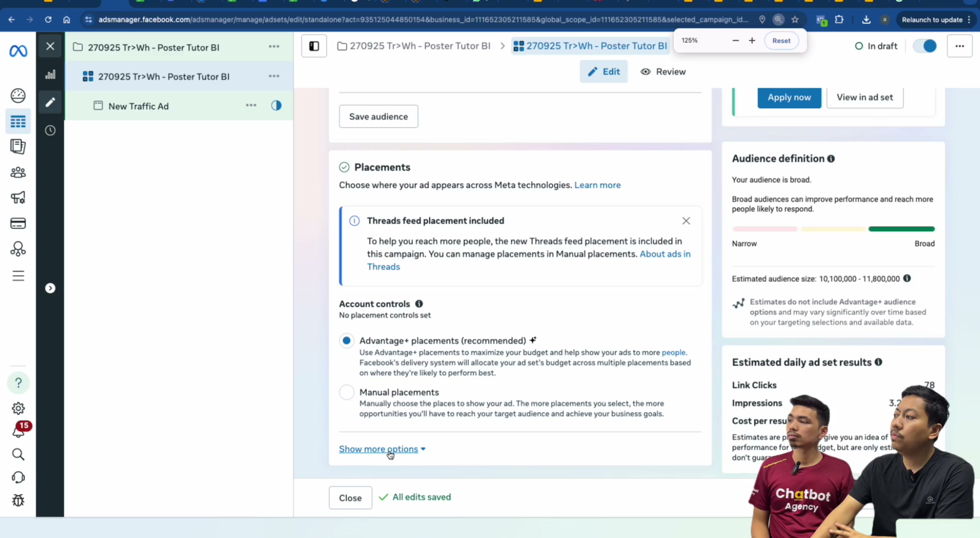
Task: Switch to the Edit tab
Action: (x=604, y=72)
